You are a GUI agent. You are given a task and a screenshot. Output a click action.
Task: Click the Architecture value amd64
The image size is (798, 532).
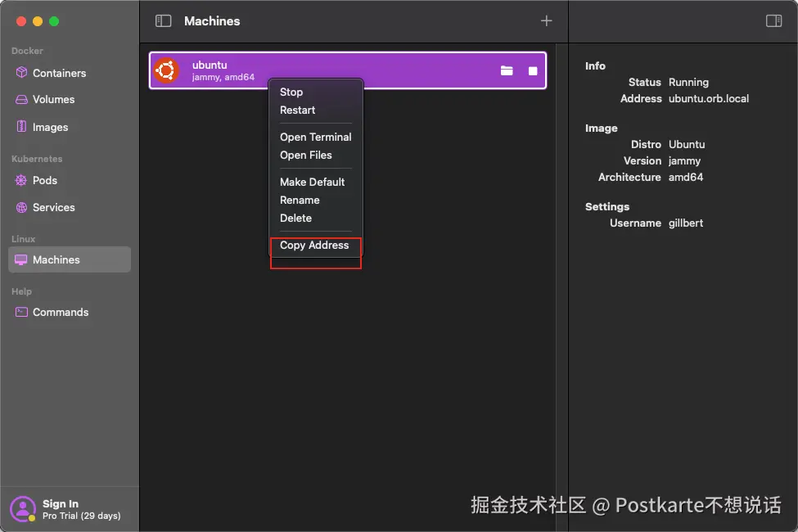tap(686, 177)
